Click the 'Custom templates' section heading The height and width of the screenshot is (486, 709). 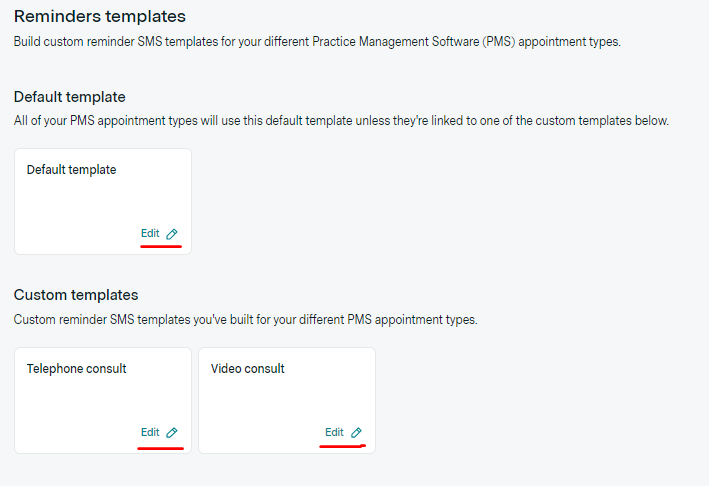pos(75,295)
